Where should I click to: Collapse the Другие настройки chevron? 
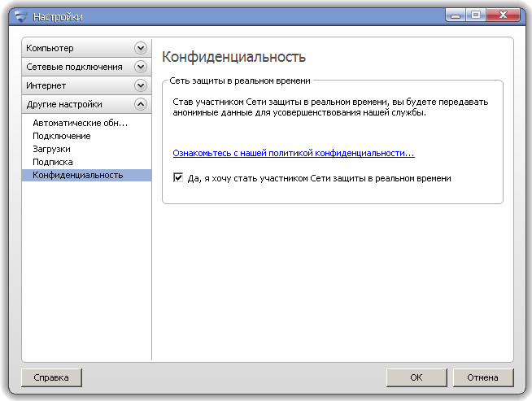pos(141,104)
